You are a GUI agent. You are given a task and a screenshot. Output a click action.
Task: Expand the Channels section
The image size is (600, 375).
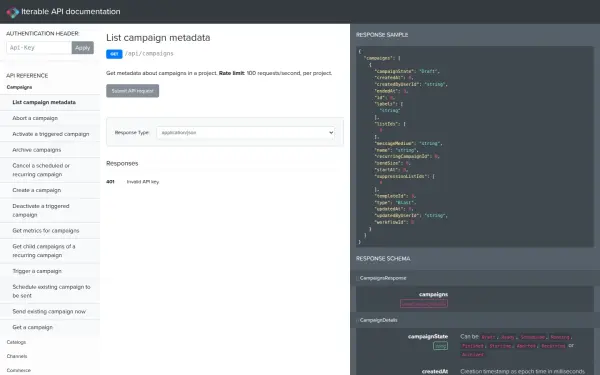point(17,356)
